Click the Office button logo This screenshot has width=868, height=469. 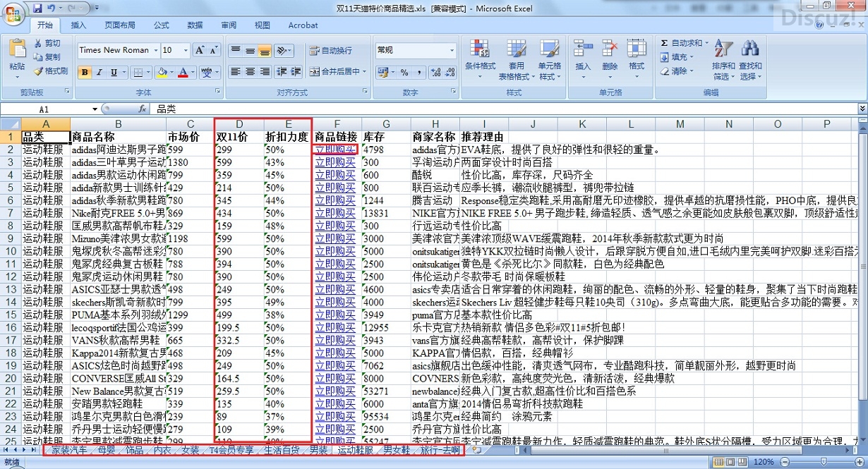[x=14, y=13]
